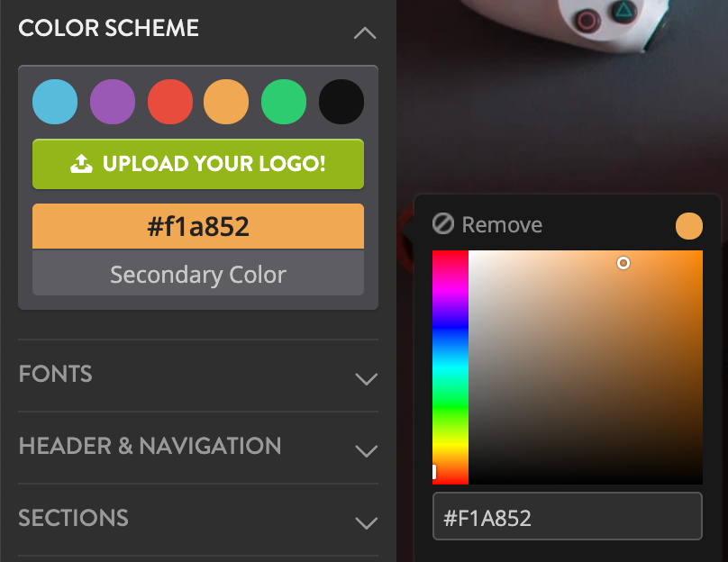728x562 pixels.
Task: Expand the HEADER & NAVIGATION section
Action: click(x=366, y=451)
